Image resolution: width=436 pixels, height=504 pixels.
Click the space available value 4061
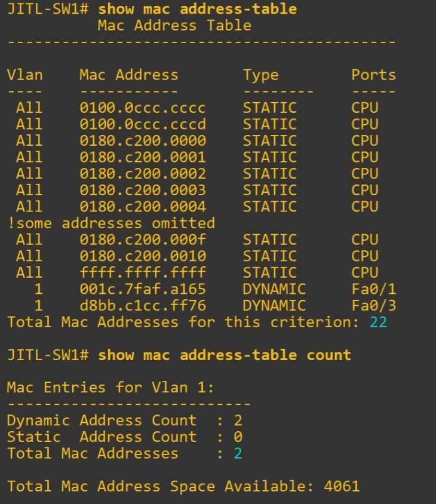click(342, 486)
